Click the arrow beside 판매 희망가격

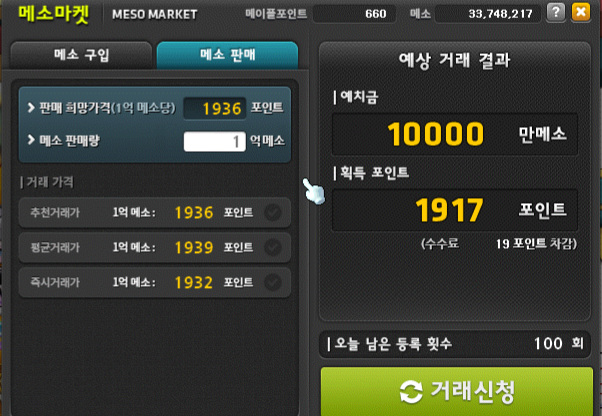[31, 108]
